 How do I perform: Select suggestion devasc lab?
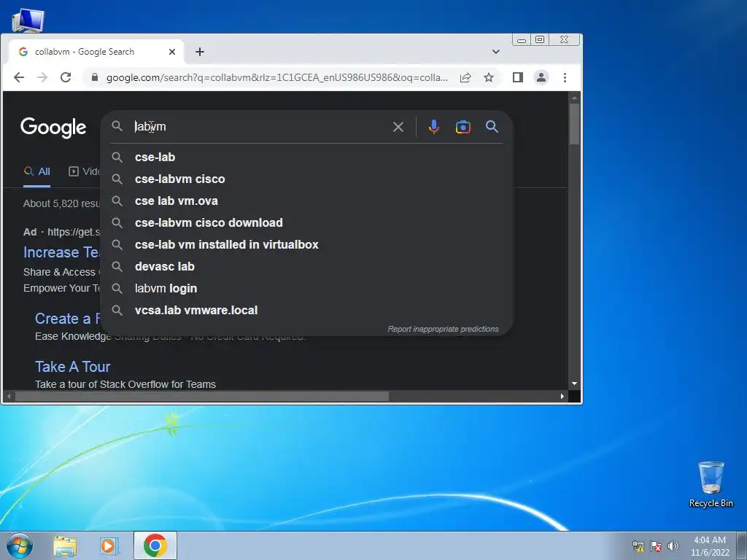pyautogui.click(x=306, y=267)
